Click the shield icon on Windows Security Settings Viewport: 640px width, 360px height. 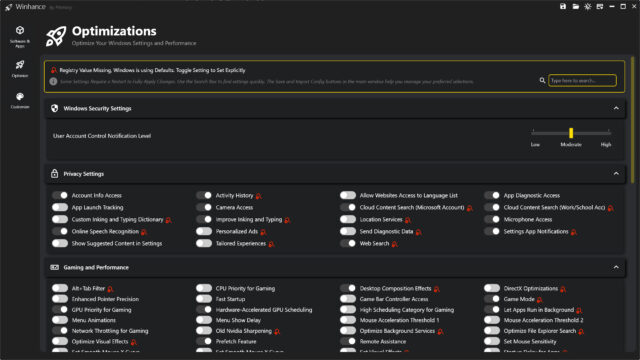click(54, 108)
